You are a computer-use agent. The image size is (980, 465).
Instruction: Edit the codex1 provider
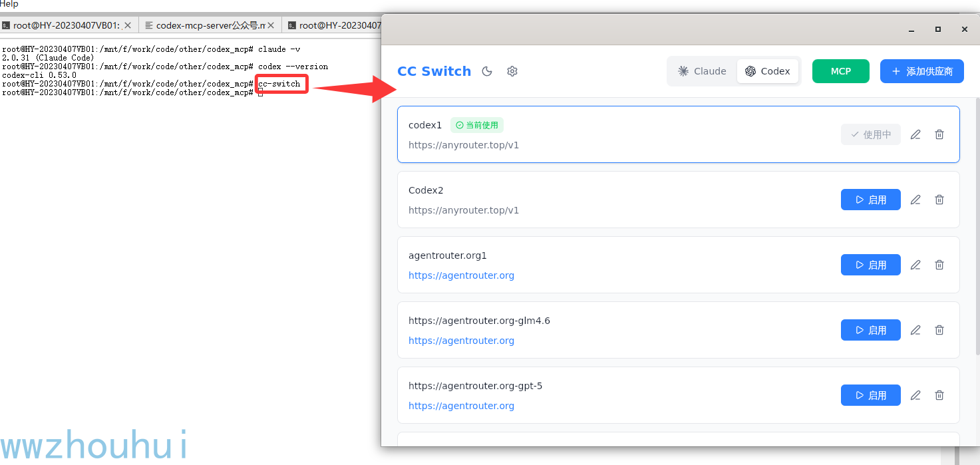915,134
